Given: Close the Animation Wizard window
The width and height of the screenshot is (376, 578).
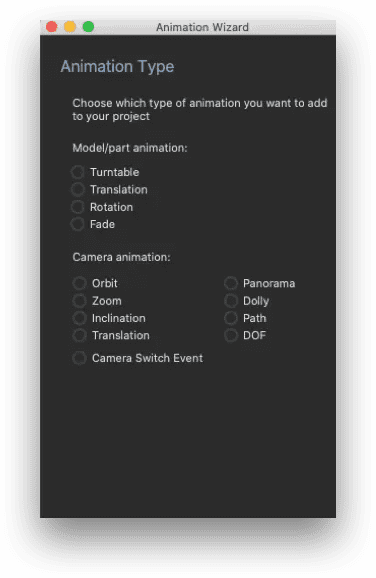Looking at the screenshot, I should click(52, 27).
